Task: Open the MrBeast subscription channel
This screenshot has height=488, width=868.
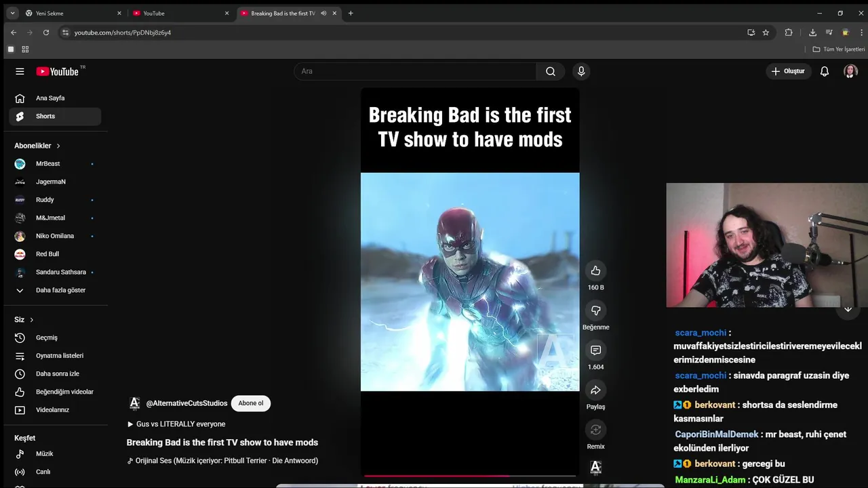Action: (x=55, y=164)
